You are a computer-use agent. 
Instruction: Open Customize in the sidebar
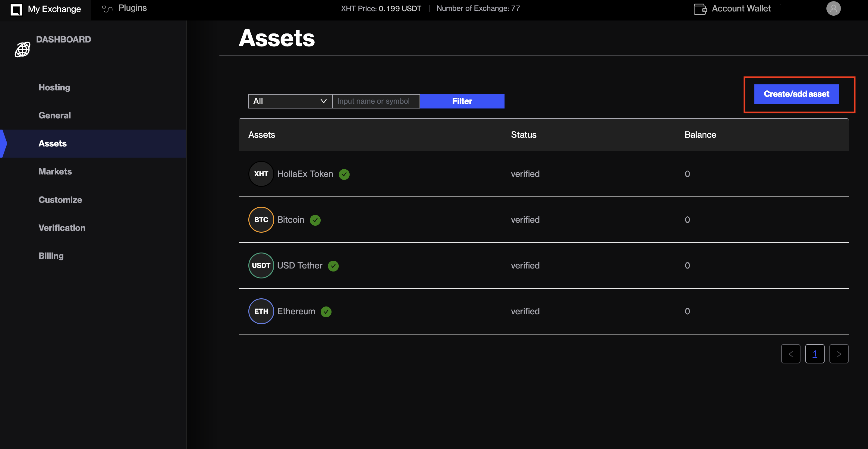[60, 200]
